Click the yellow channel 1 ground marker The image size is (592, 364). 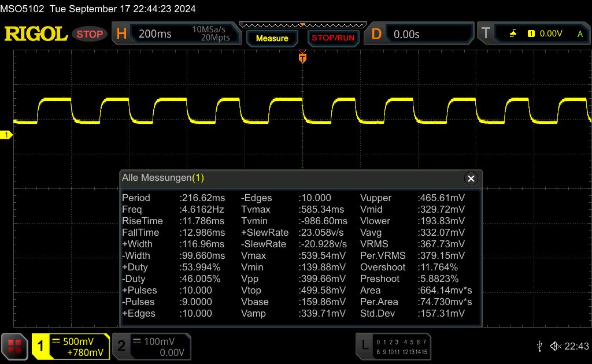point(6,135)
